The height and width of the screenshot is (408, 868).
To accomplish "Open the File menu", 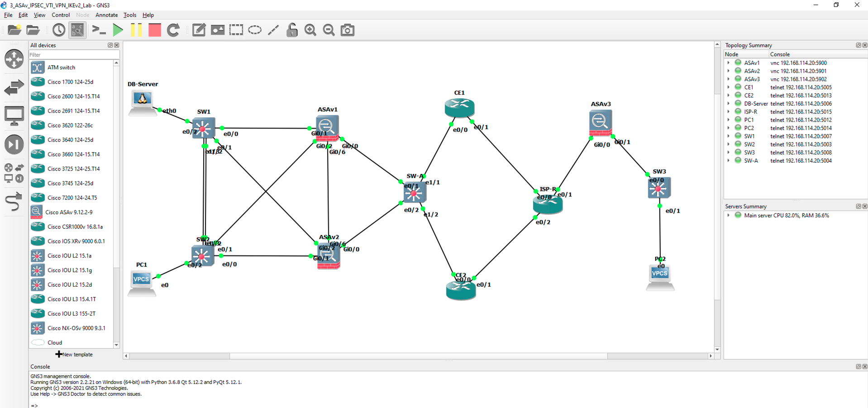I will (8, 15).
